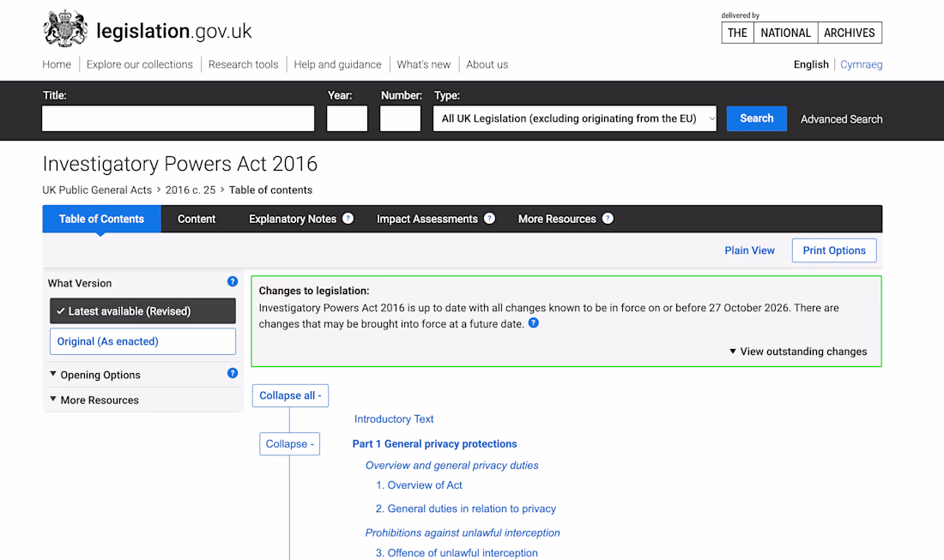Open help icon beside Explanatory Notes
Screen dimensions: 944x560
[348, 219]
